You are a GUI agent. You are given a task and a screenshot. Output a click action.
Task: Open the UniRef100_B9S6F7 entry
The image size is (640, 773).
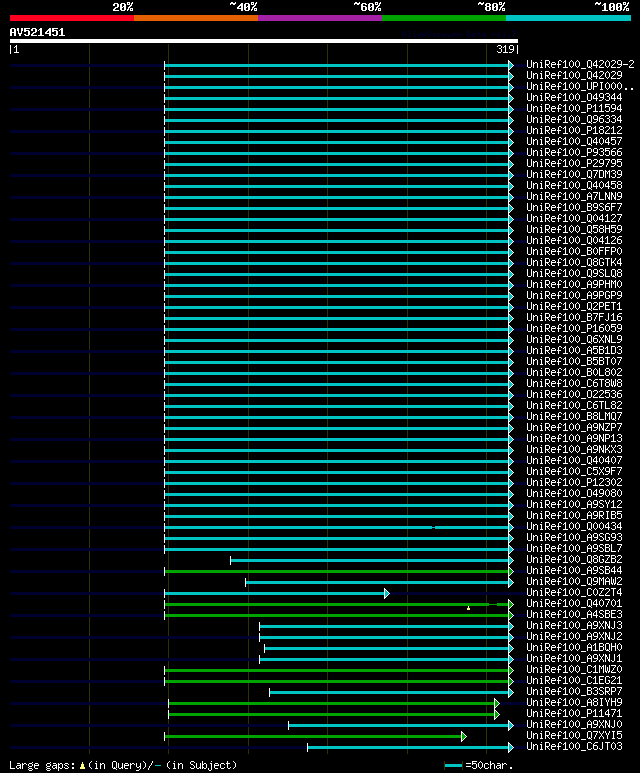pos(574,208)
